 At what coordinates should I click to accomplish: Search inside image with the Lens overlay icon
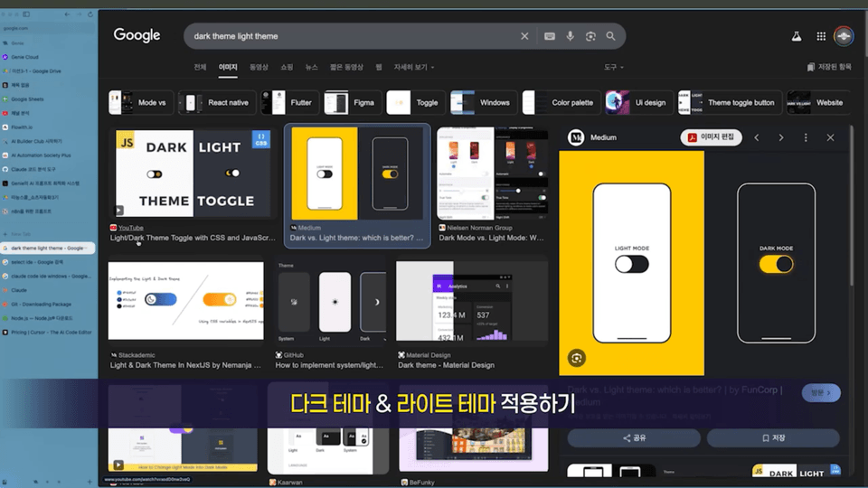pyautogui.click(x=576, y=358)
